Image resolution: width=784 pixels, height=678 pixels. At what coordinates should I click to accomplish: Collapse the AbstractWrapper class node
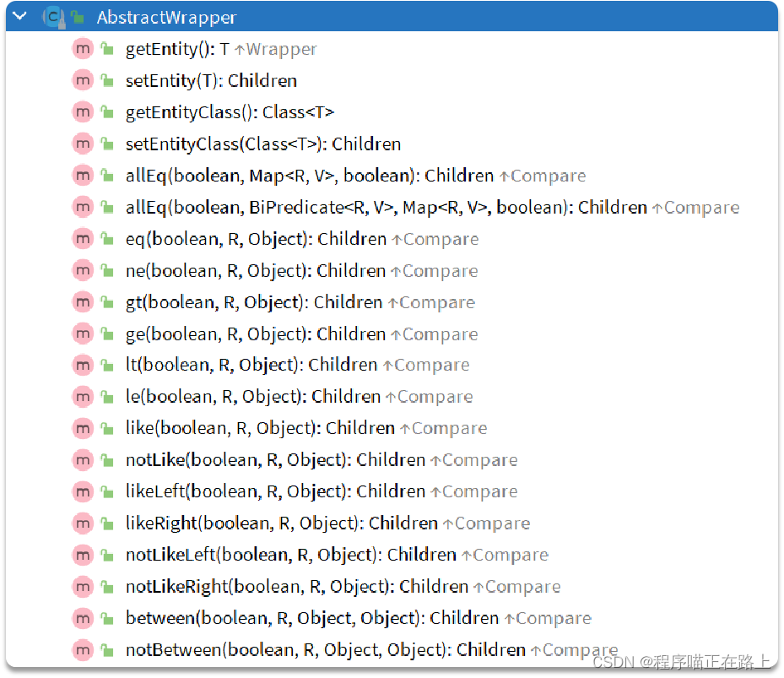(x=19, y=17)
